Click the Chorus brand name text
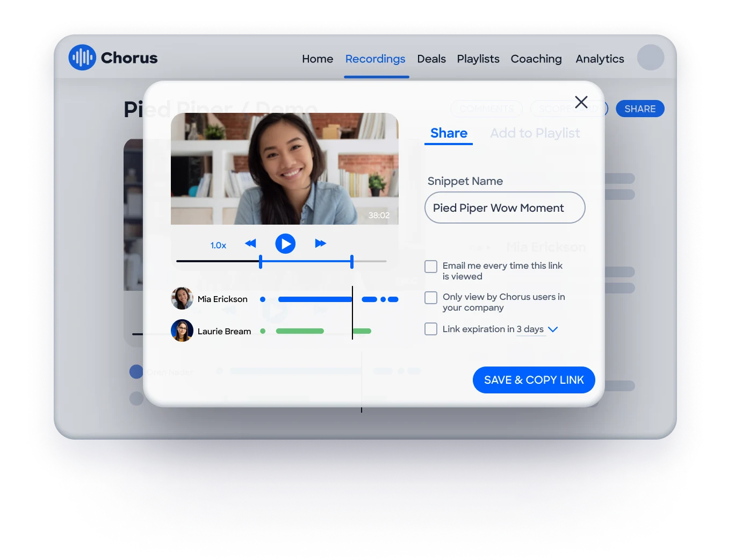The height and width of the screenshot is (560, 735). pyautogui.click(x=129, y=58)
